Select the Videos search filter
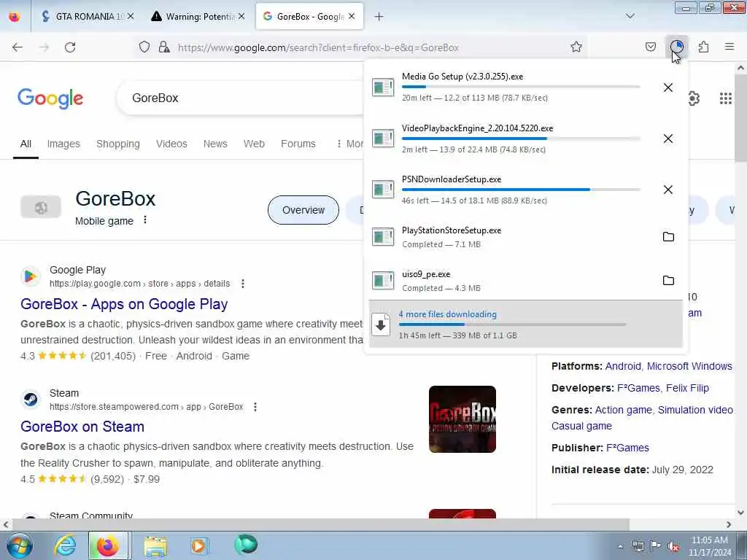Image resolution: width=747 pixels, height=560 pixels. [x=171, y=144]
